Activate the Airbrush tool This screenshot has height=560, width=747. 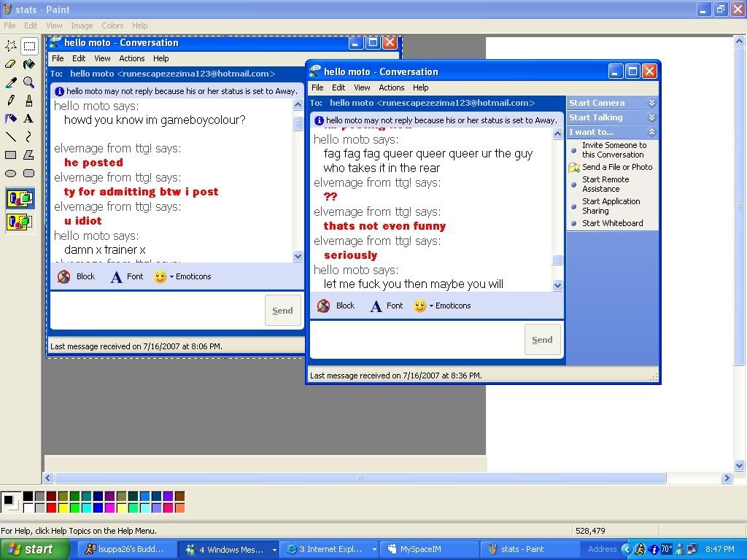tap(11, 118)
